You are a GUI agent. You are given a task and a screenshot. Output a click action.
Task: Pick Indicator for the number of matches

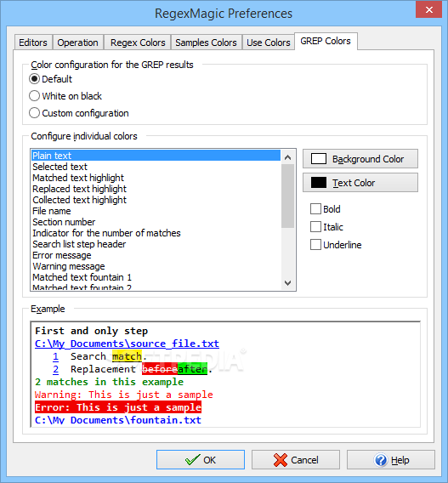point(156,233)
